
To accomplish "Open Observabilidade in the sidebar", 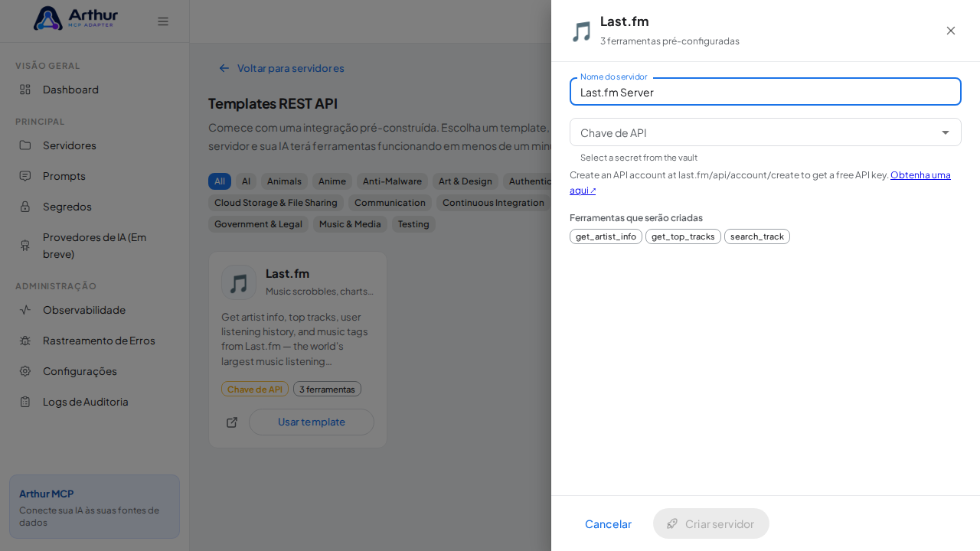I will (x=94, y=310).
